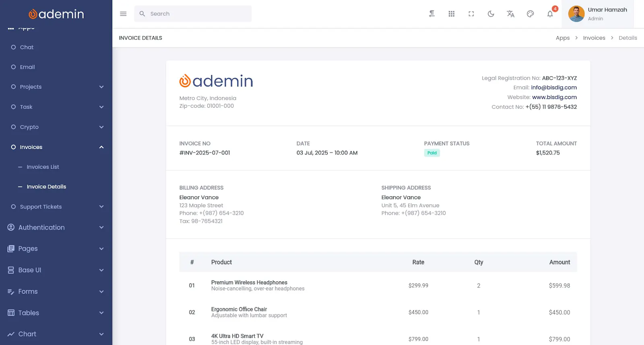Toggle fullscreen mode icon
Viewport: 644px width, 345px height.
click(x=471, y=14)
